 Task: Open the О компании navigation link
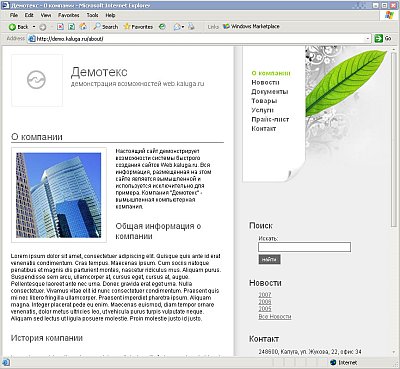pyautogui.click(x=271, y=73)
